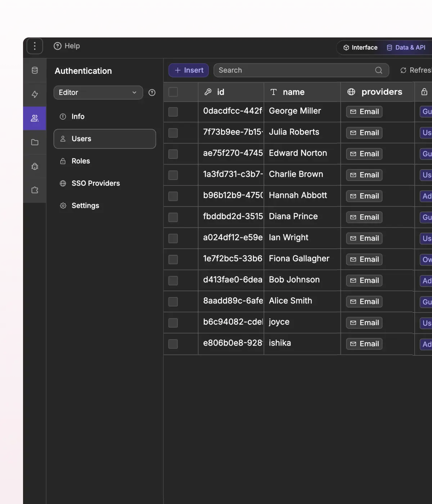Open the Help link
This screenshot has height=504, width=432.
click(67, 46)
